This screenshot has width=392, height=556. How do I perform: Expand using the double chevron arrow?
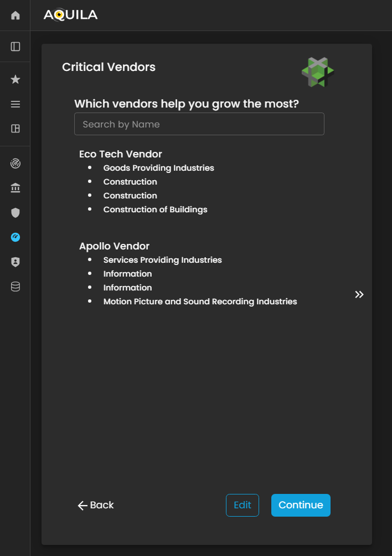pos(359,294)
